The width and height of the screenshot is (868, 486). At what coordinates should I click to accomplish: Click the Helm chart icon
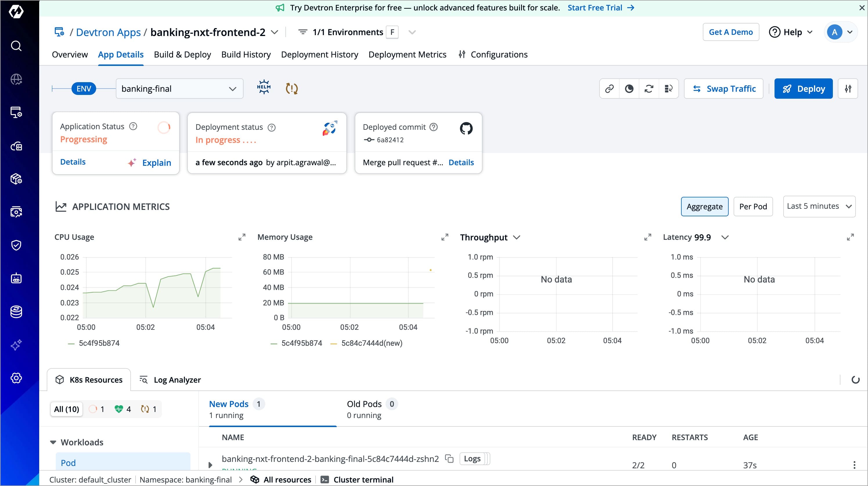264,88
